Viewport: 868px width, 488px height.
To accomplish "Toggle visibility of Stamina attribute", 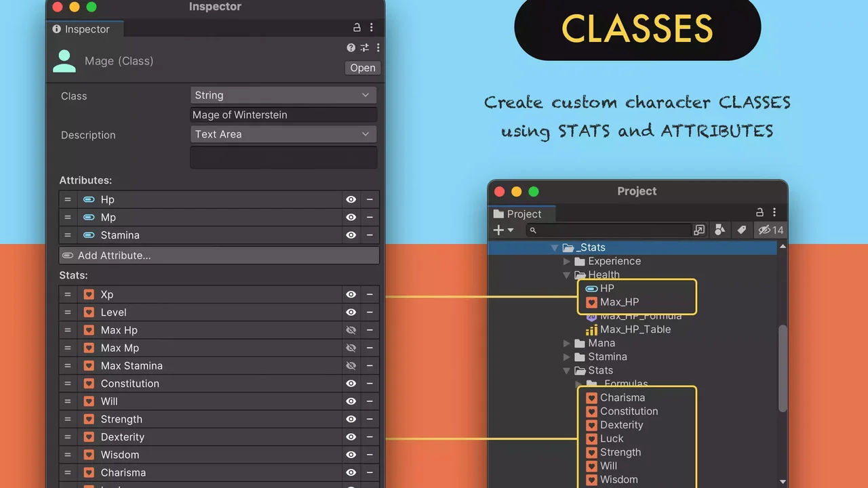I will pyautogui.click(x=351, y=235).
